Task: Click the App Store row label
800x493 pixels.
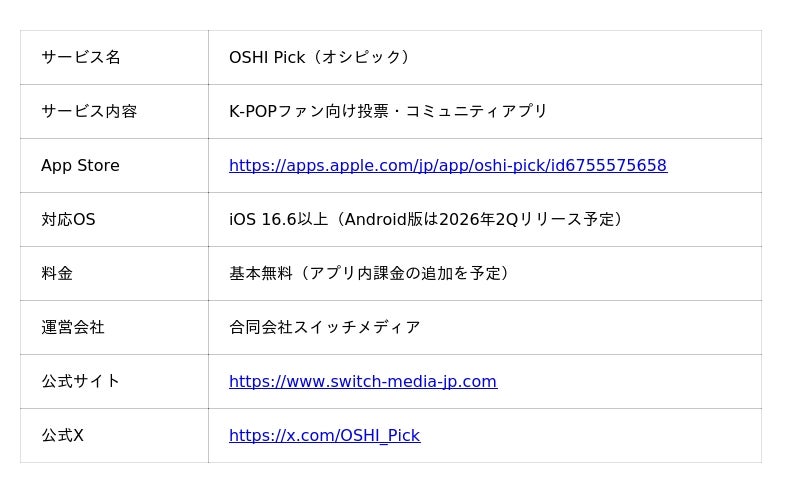Action: (x=80, y=166)
